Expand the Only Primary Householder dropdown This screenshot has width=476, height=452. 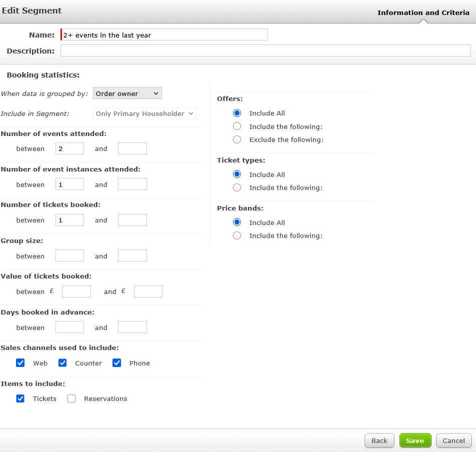[x=145, y=113]
